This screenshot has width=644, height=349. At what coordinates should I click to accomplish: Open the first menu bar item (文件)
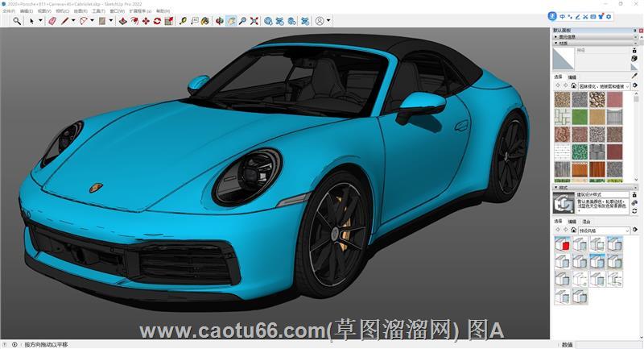(8, 11)
